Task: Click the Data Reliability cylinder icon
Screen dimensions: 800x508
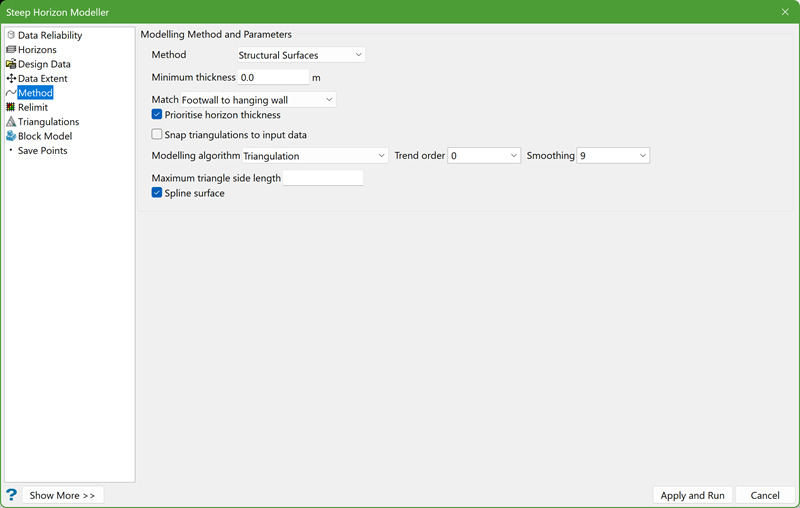Action: [11, 35]
